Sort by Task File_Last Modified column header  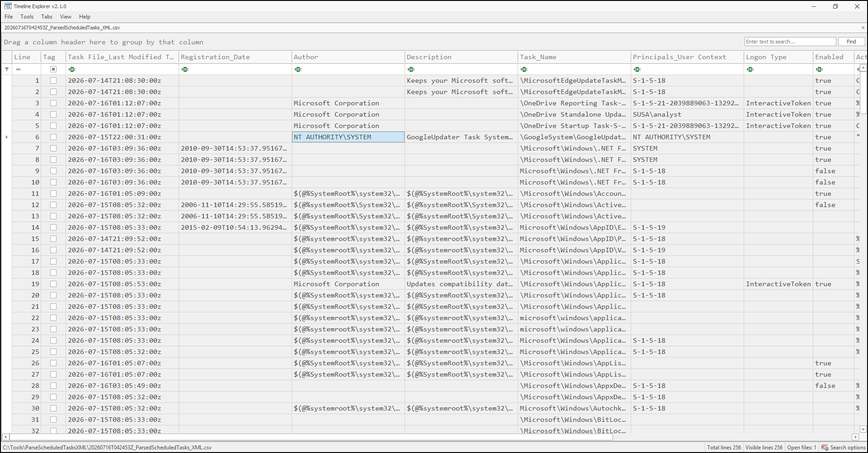pos(122,57)
